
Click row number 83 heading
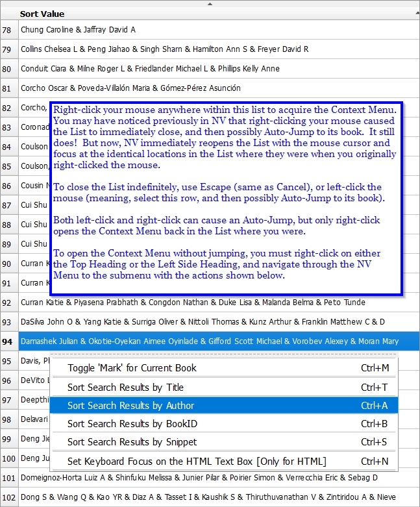[x=9, y=127]
